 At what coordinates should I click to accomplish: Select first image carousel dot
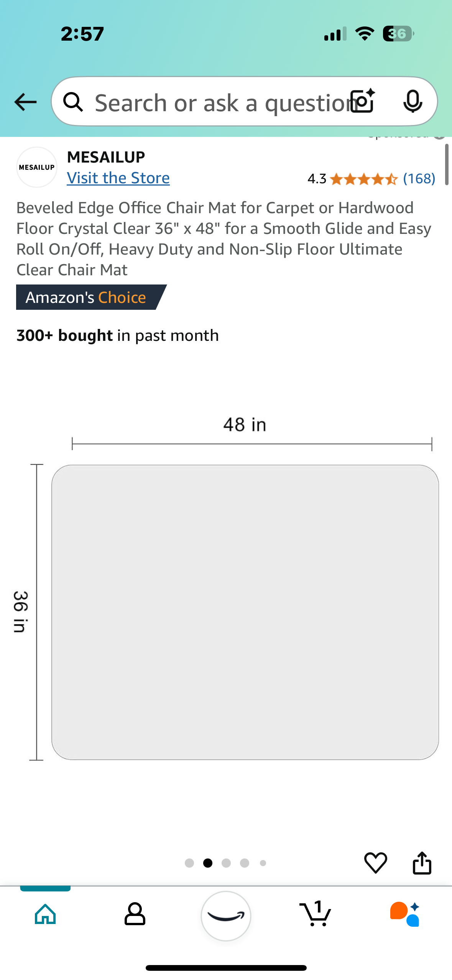pos(189,863)
